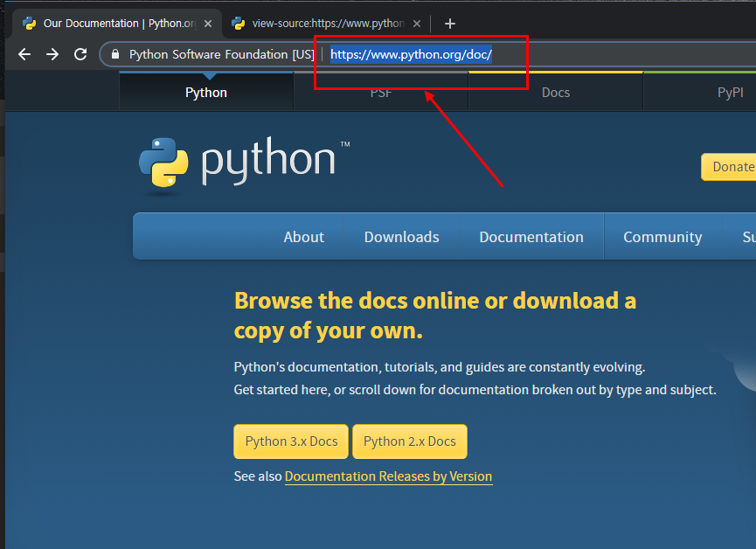Viewport: 756px width, 549px height.
Task: Follow Documentation Releases by Version link
Action: [x=389, y=476]
